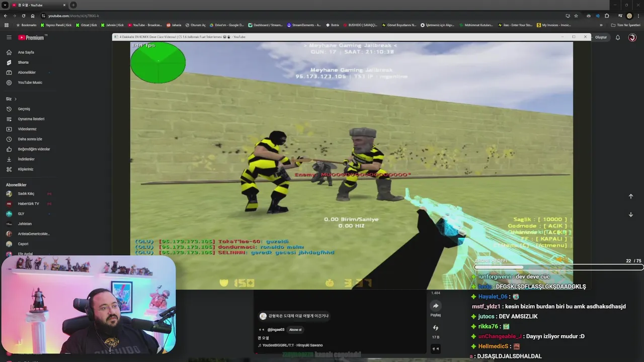
Task: Open GLY subscription channel
Action: (21, 214)
